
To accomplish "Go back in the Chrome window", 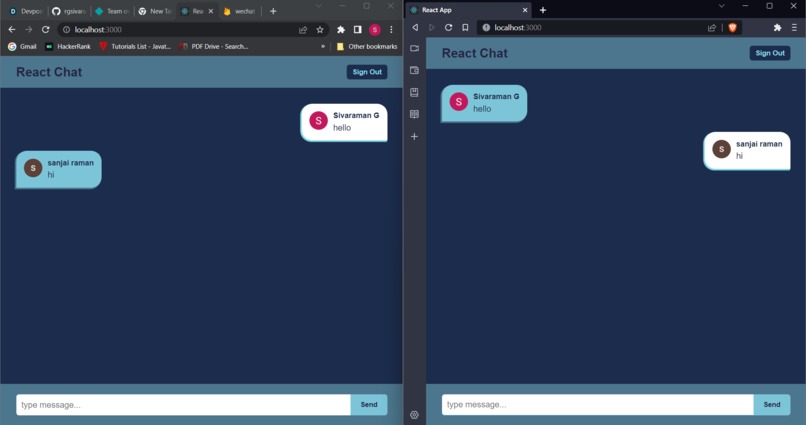I will pyautogui.click(x=12, y=30).
